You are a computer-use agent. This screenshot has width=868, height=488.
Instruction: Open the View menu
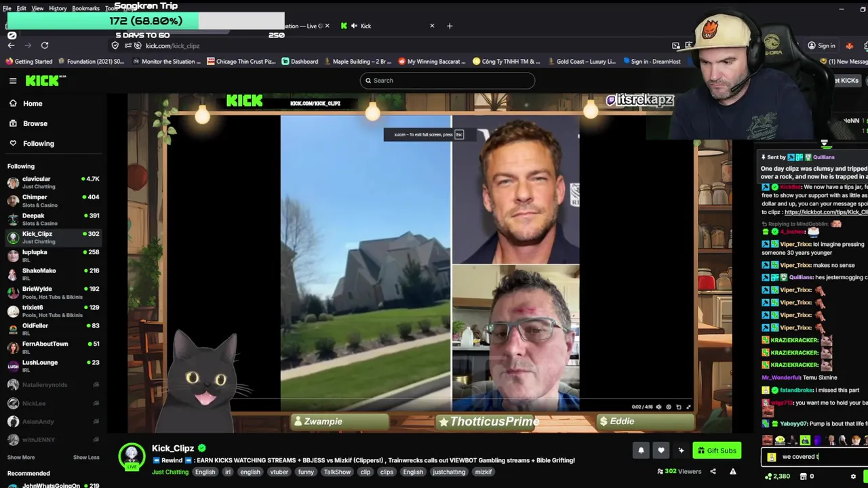[37, 8]
